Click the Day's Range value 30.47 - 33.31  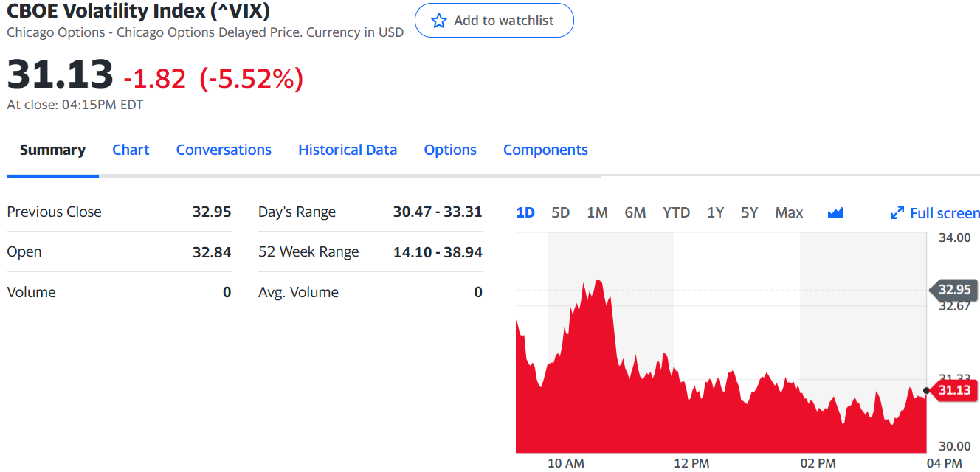click(438, 212)
